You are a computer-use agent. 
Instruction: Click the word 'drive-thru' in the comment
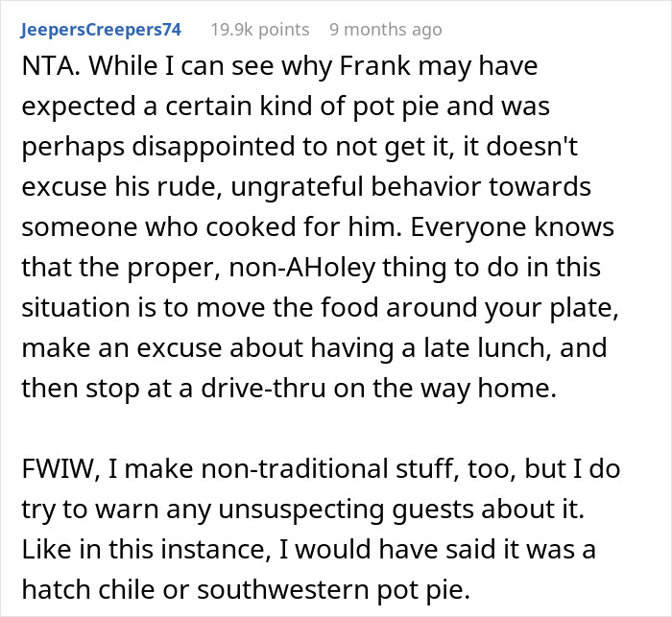(264, 389)
